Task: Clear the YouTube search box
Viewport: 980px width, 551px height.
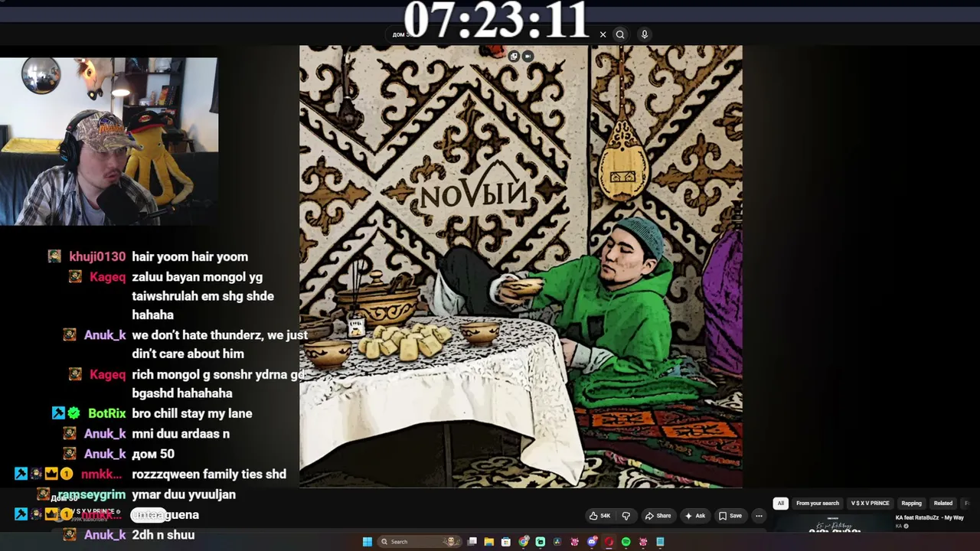Action: click(x=603, y=34)
